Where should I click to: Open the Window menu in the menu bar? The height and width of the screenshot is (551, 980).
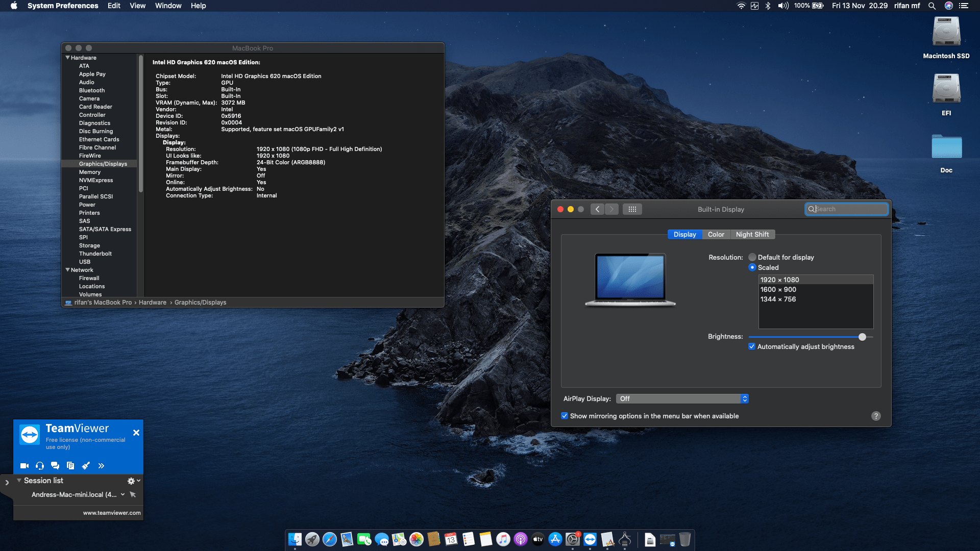[168, 6]
